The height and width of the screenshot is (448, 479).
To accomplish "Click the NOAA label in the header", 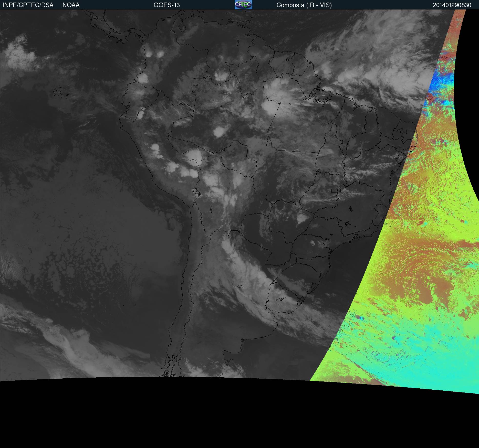I will click(x=71, y=5).
